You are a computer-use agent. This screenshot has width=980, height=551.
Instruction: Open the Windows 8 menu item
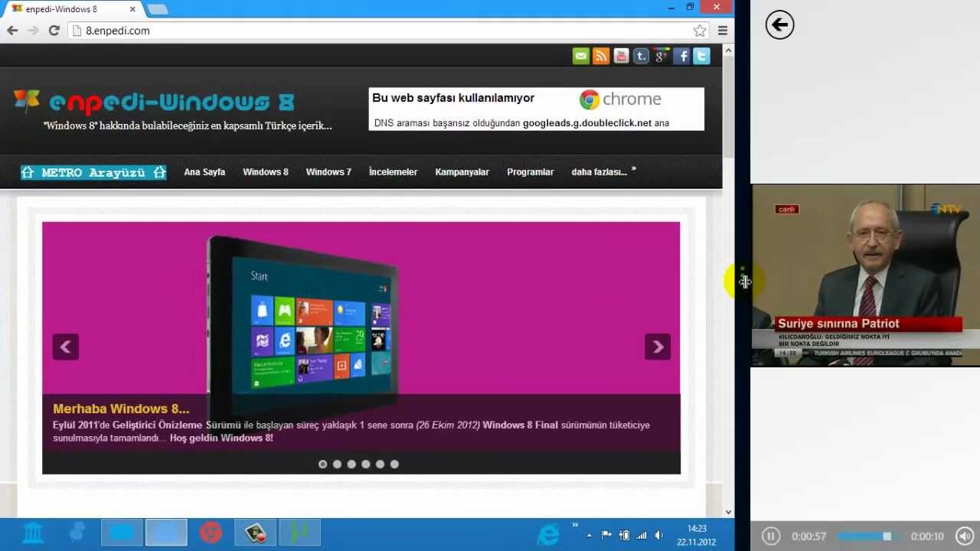pyautogui.click(x=266, y=172)
